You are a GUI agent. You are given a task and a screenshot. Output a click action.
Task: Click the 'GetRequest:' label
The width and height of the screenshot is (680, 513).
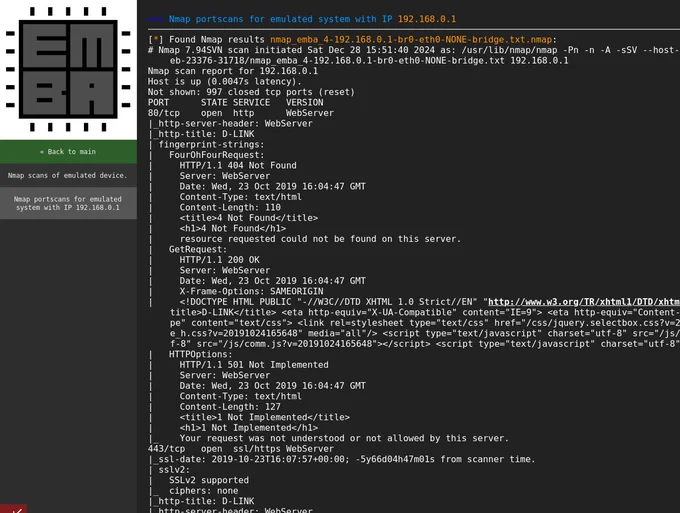click(x=198, y=249)
